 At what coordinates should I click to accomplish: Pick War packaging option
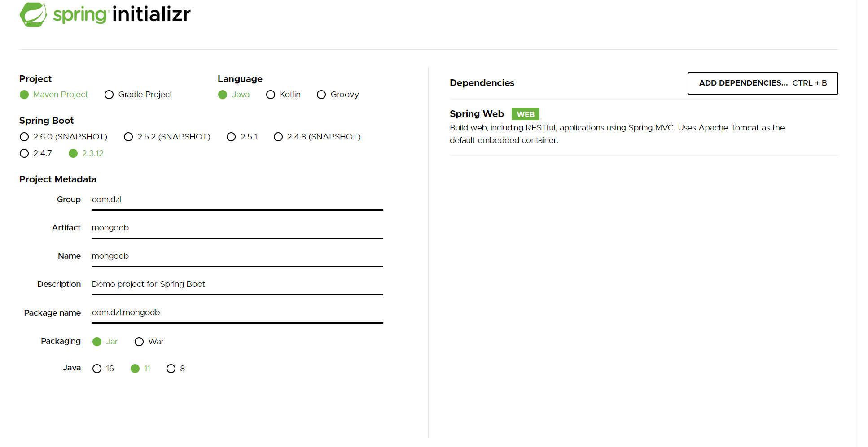[x=149, y=342]
